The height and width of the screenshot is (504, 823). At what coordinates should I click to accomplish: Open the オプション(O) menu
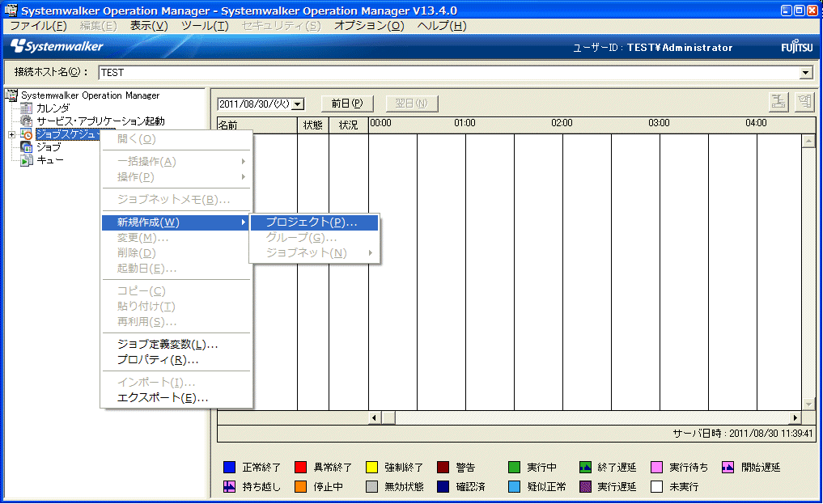(369, 26)
